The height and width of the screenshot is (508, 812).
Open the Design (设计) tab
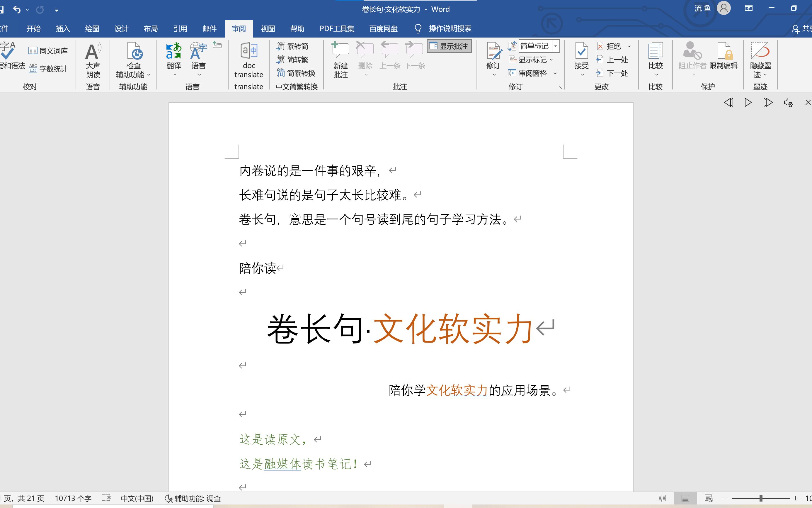point(121,28)
